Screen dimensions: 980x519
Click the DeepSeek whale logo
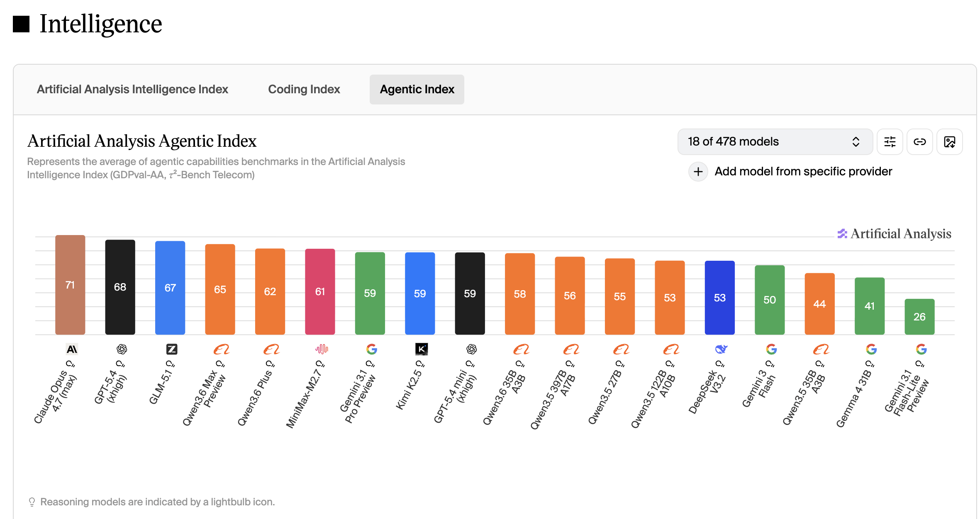click(721, 349)
